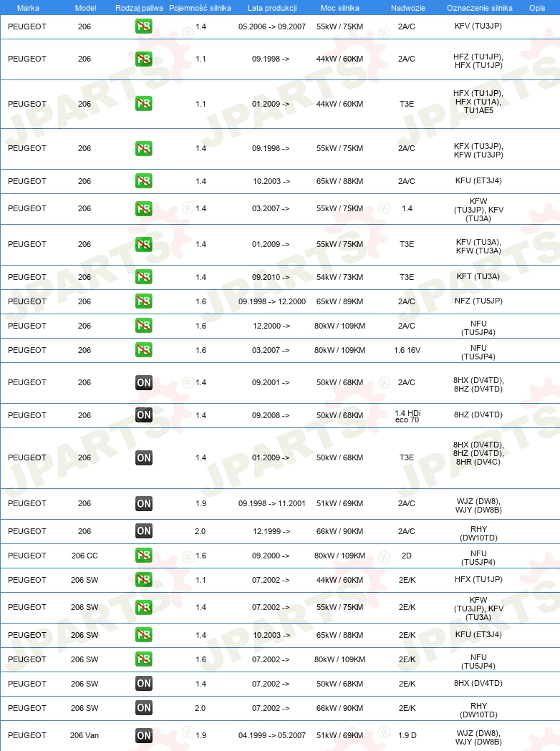Click petrol icon in 206 1.4 01.2009 row

click(x=144, y=244)
